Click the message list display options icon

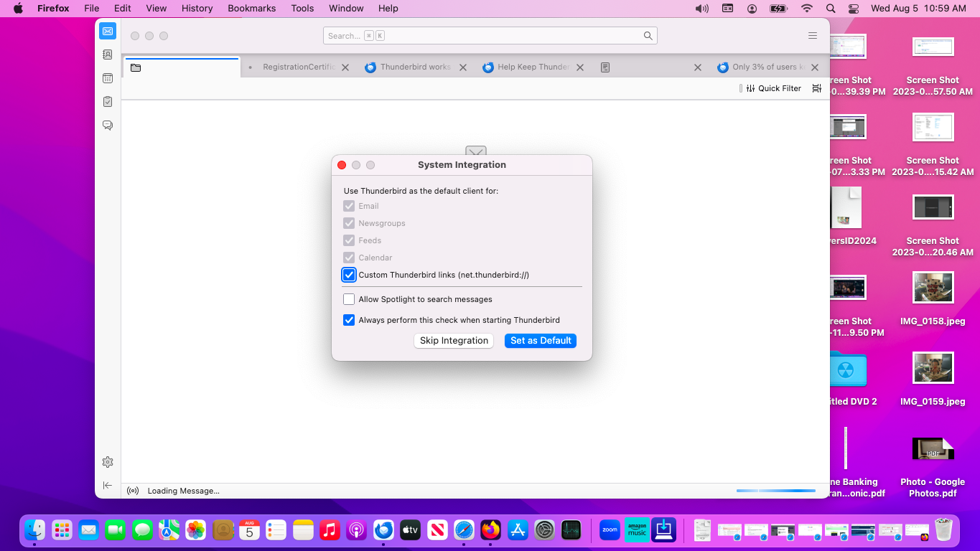click(817, 88)
